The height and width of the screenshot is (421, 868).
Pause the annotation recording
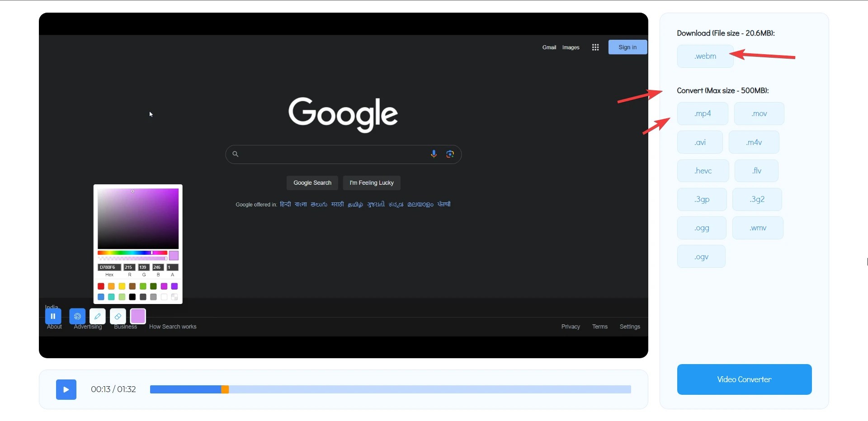(53, 316)
